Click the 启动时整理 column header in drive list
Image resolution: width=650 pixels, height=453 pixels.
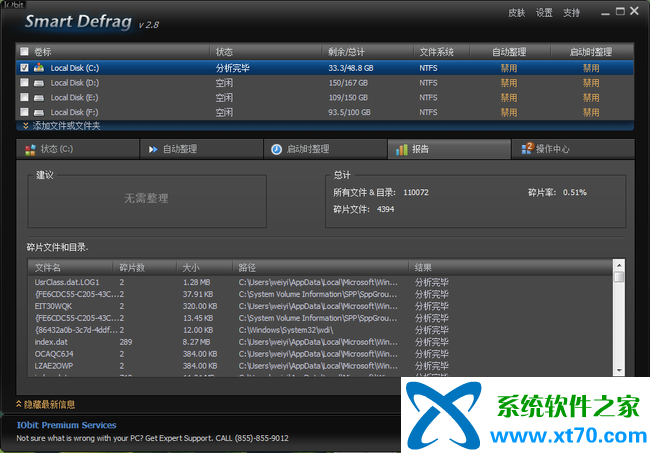(592, 52)
